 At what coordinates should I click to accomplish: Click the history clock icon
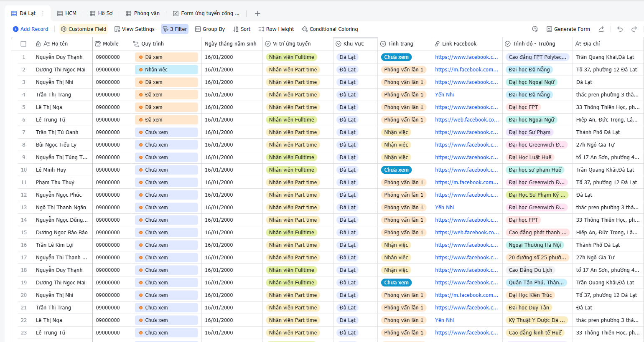535,29
